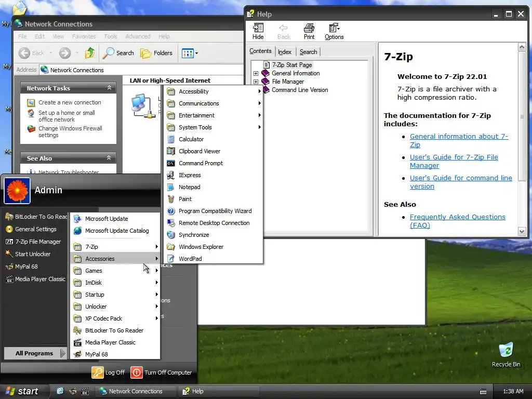Open Synchronize

[x=213, y=235]
